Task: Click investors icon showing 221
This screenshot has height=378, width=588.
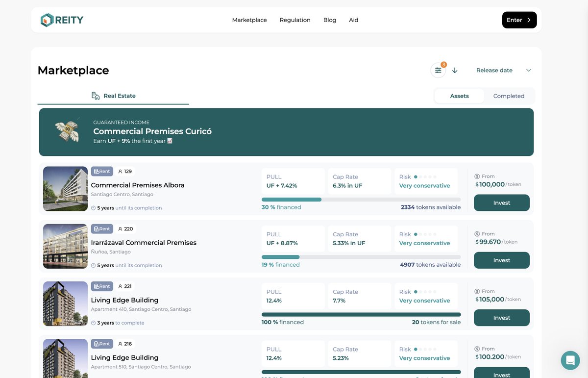Action: (121, 286)
